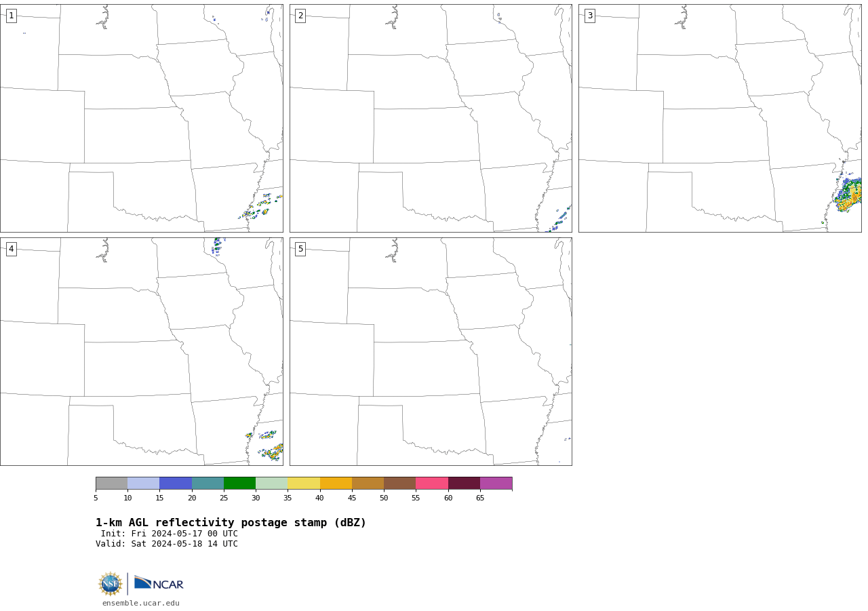This screenshot has height=611, width=868.
Task: Open ensemble member 5 reflectivity map
Action: tap(431, 351)
